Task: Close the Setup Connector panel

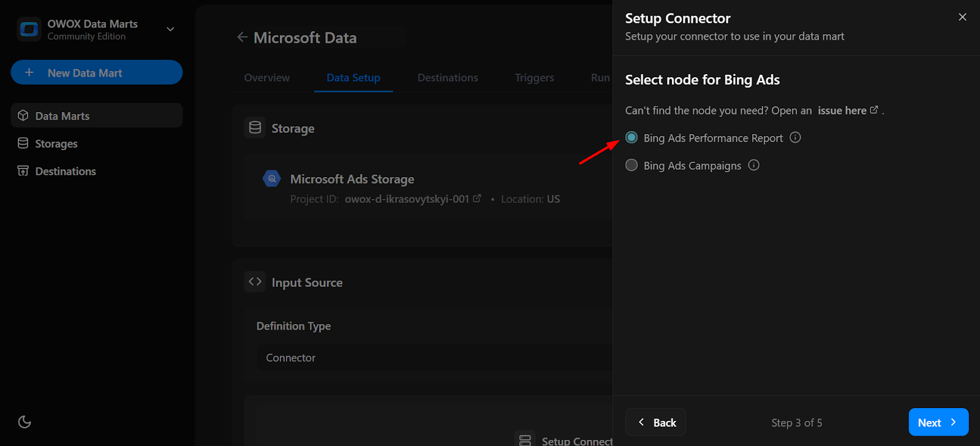Action: 962,17
